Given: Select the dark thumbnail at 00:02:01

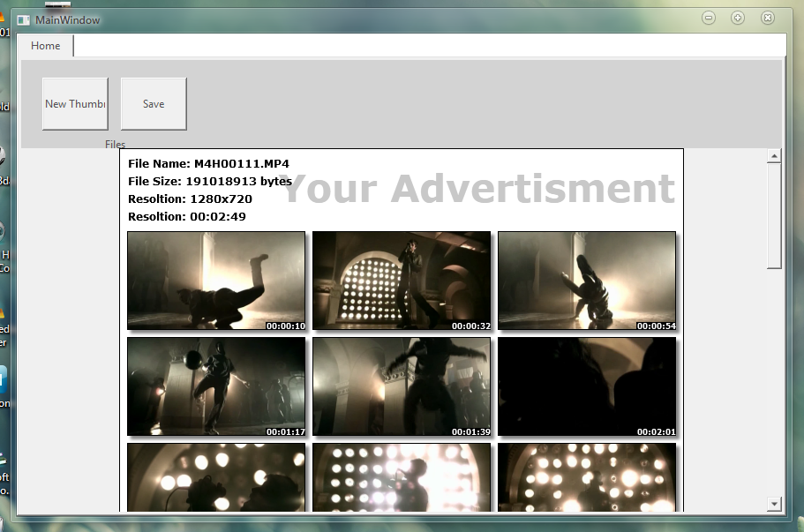Looking at the screenshot, I should pos(587,386).
